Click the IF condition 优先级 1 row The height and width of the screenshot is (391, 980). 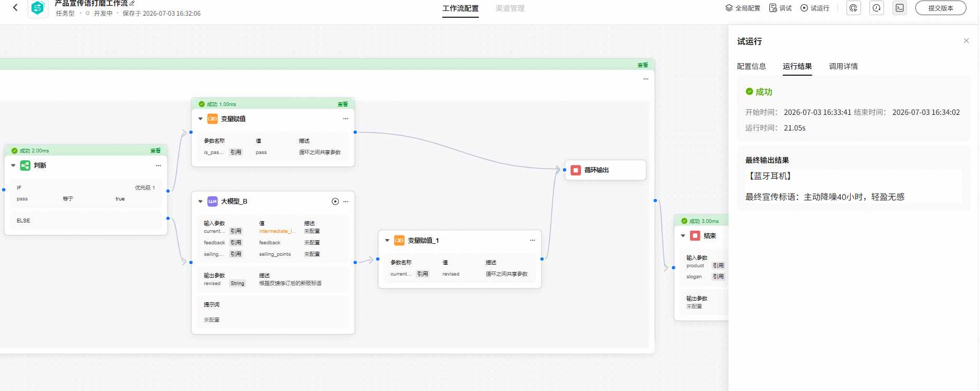(x=86, y=193)
